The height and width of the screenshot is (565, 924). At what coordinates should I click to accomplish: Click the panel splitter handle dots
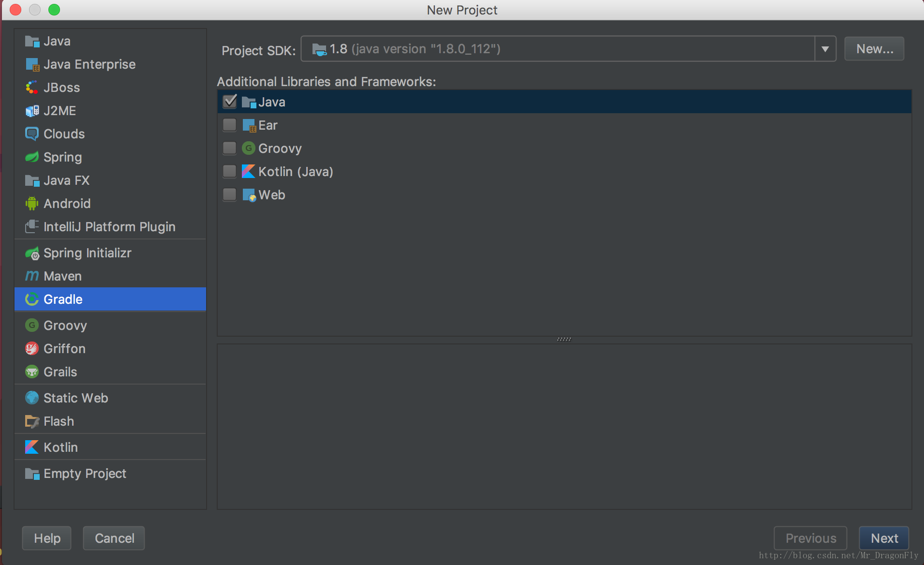564,340
